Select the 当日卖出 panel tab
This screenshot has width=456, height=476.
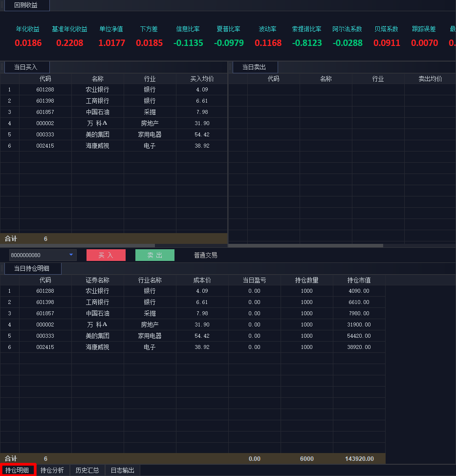click(254, 67)
